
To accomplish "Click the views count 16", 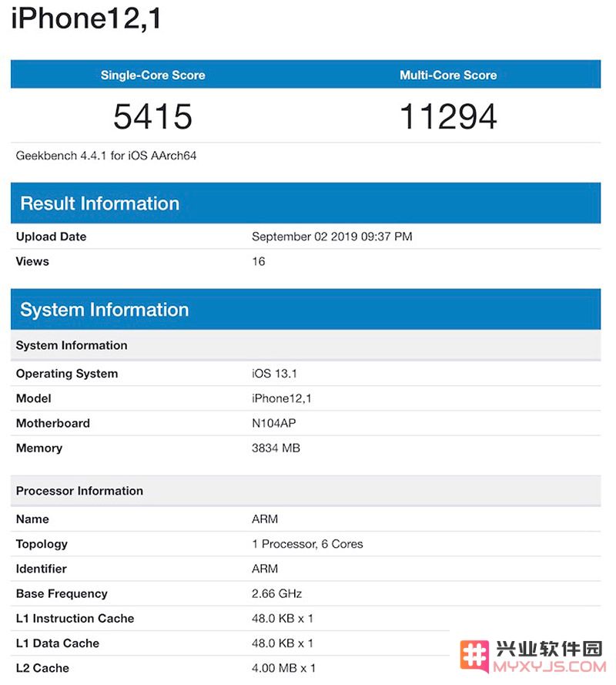I will (x=259, y=261).
